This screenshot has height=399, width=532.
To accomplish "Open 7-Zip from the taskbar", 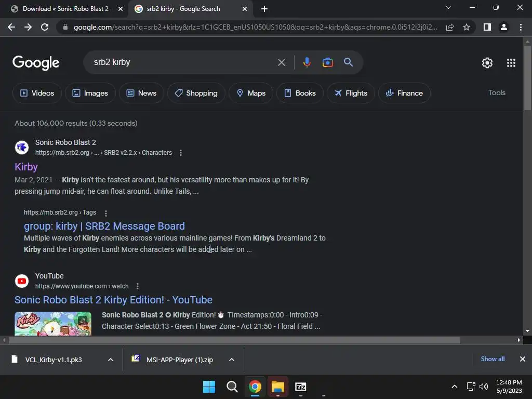I will coord(301,387).
